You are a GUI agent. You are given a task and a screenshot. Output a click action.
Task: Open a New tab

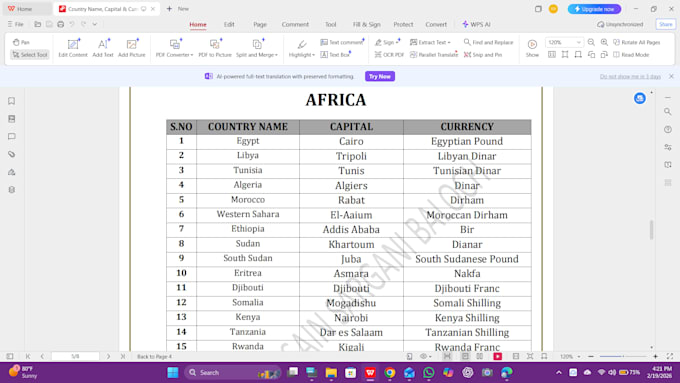[x=178, y=9]
